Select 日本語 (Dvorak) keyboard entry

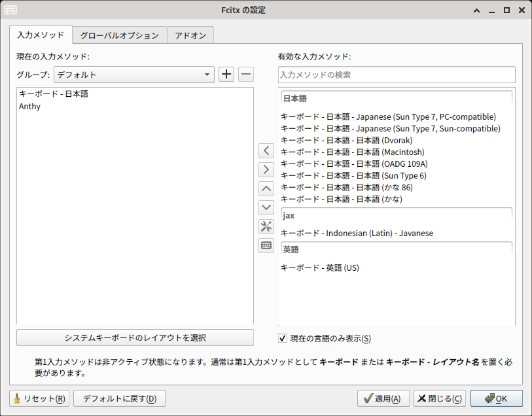point(397,141)
